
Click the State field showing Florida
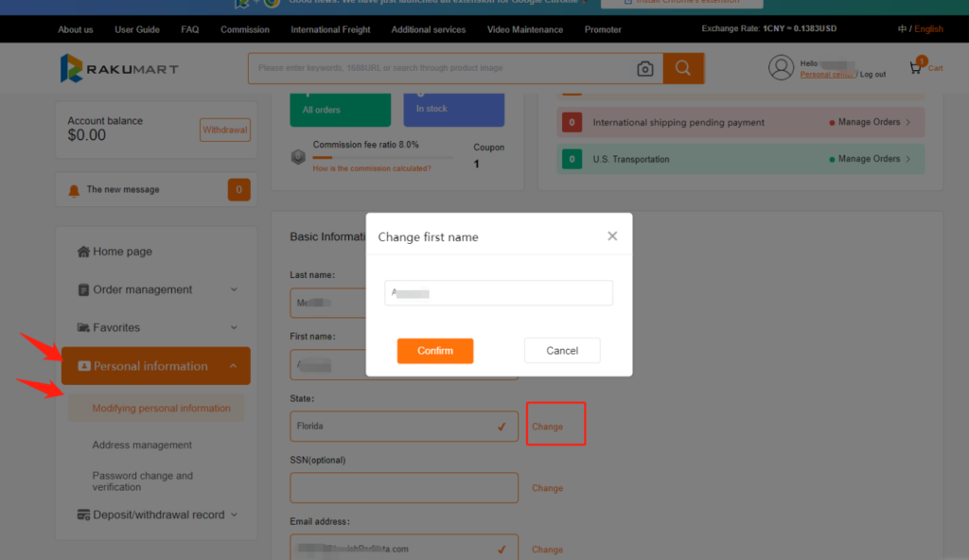(404, 427)
